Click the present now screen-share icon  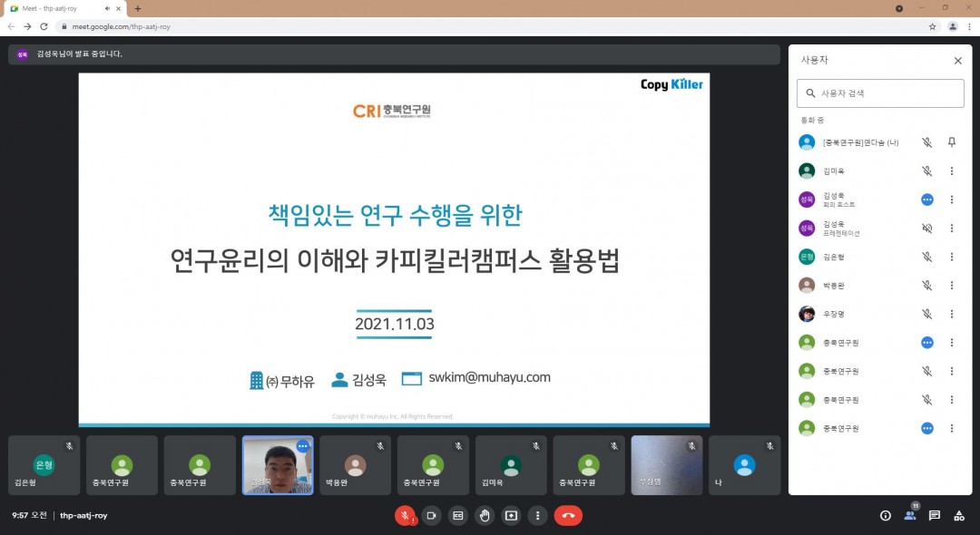(x=511, y=515)
